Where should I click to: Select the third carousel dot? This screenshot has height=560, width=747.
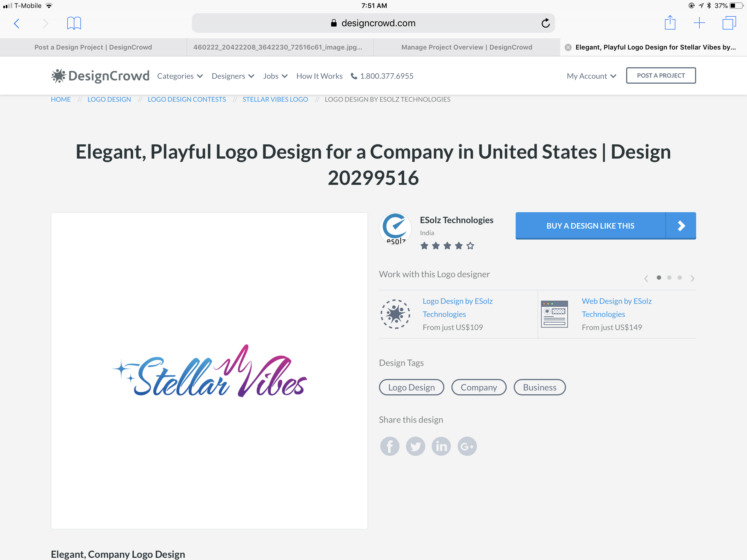tap(679, 278)
